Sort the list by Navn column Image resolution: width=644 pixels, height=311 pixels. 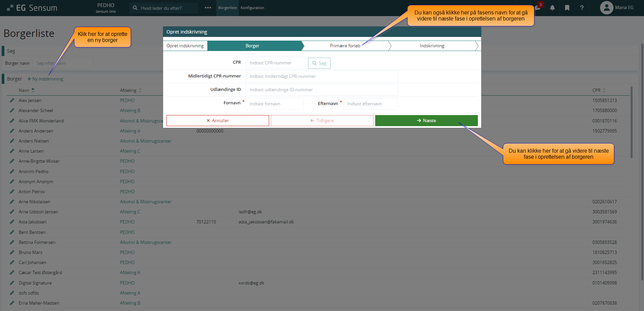coord(24,90)
